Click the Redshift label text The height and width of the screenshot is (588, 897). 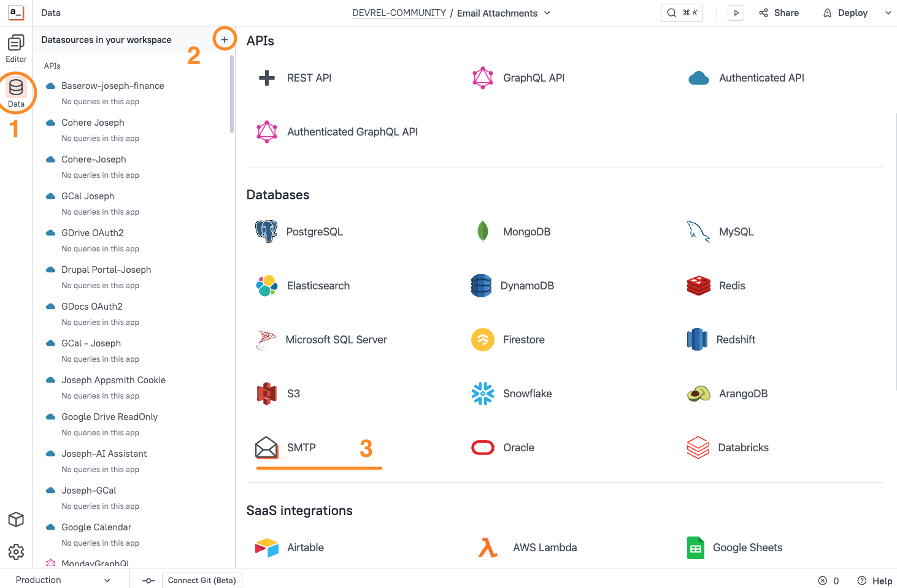point(736,340)
